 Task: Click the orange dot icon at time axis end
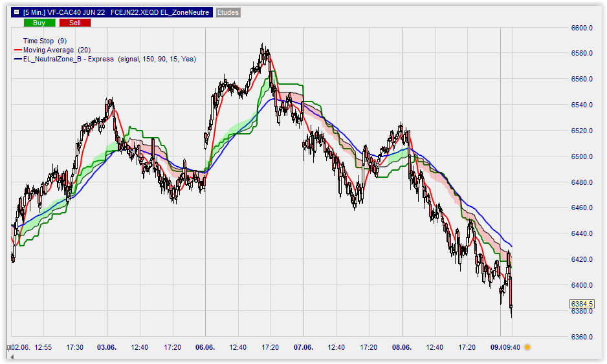[527, 347]
